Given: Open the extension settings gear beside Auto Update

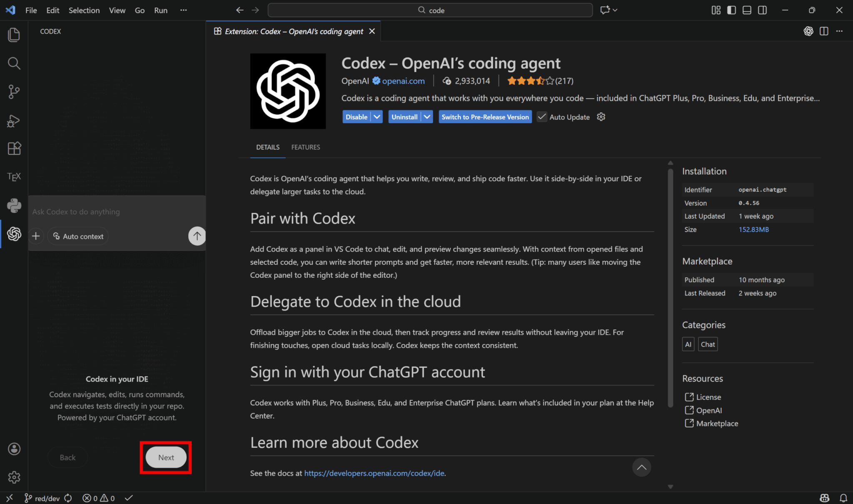Looking at the screenshot, I should pos(601,117).
